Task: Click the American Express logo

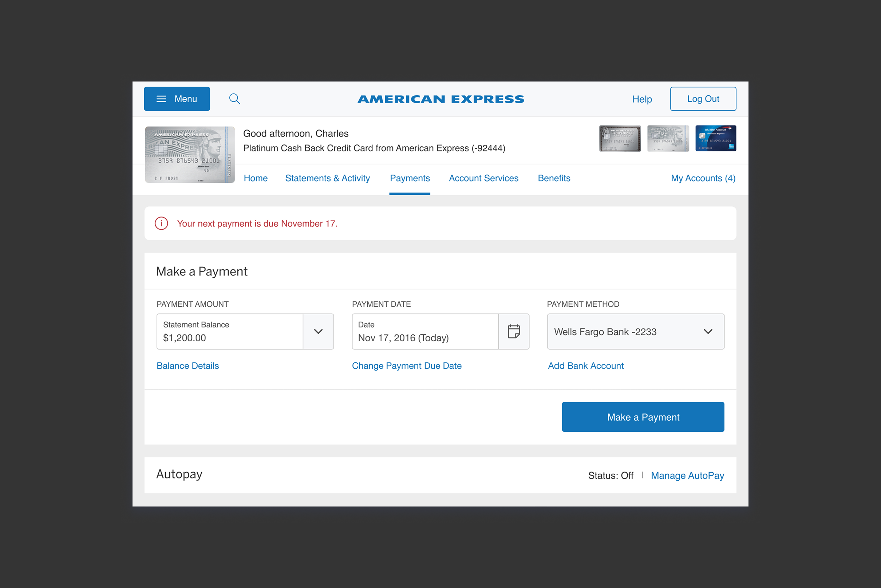Action: tap(440, 99)
